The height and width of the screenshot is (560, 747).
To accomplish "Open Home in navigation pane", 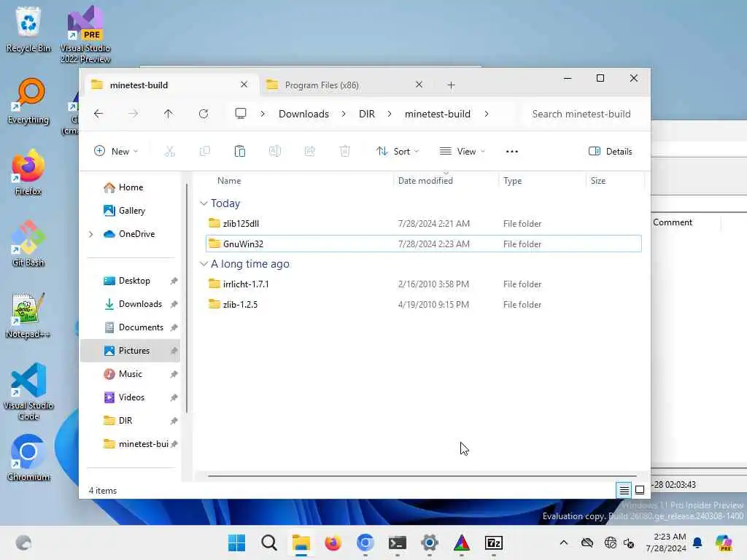I will [x=131, y=187].
